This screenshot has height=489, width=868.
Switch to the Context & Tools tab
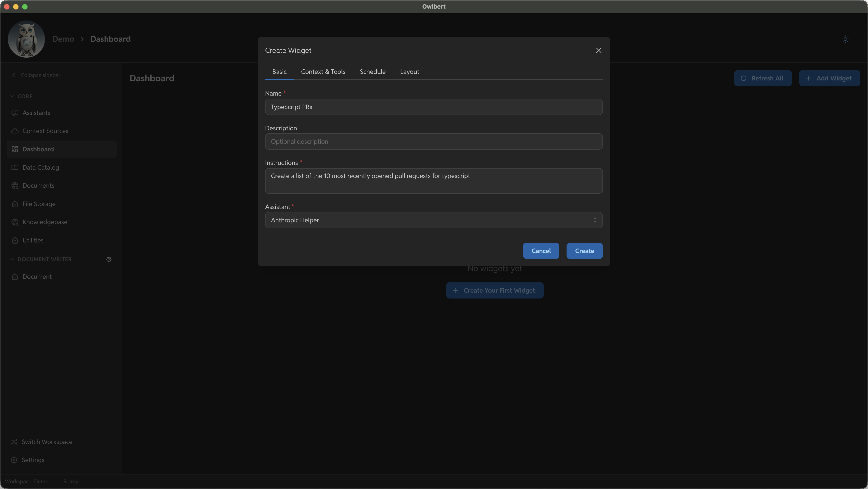coord(323,71)
